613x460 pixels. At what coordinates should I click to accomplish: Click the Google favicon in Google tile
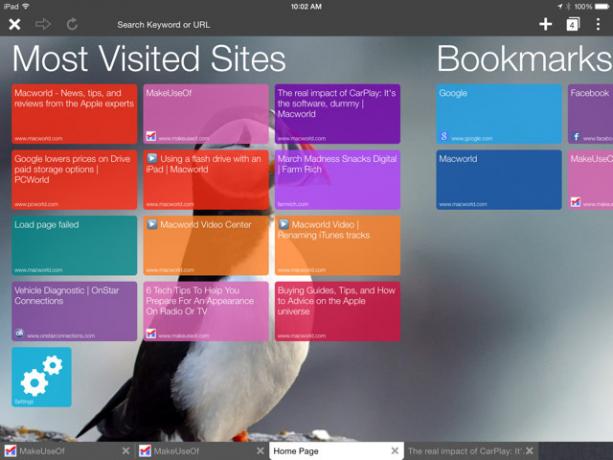[x=444, y=136]
